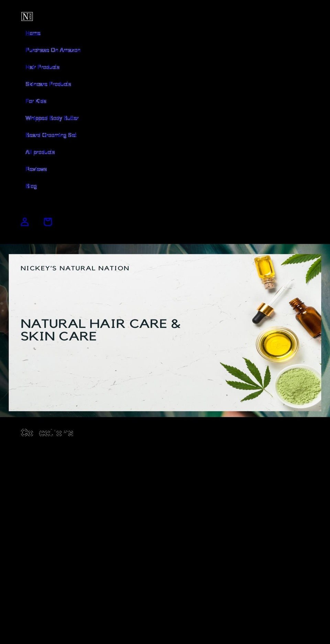Click Nickey's Natural Nation banner text
Viewport: 330px width, 644px height.
(75, 268)
